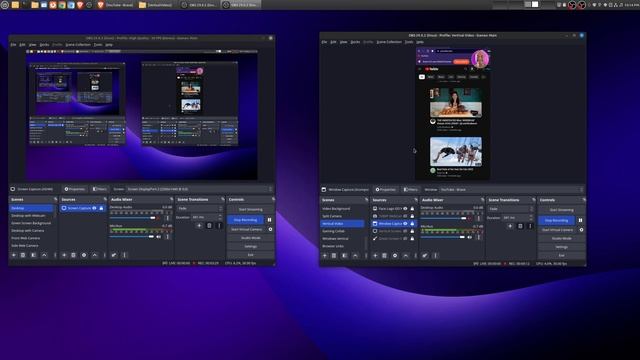Adjust Mic/Aux volume slider in Desktop-scene window

tap(132, 237)
